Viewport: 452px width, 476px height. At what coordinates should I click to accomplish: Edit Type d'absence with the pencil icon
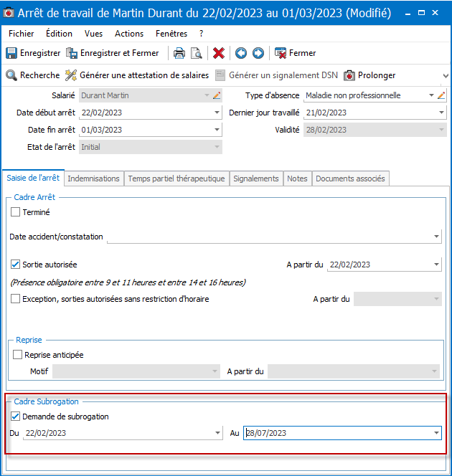pos(441,95)
